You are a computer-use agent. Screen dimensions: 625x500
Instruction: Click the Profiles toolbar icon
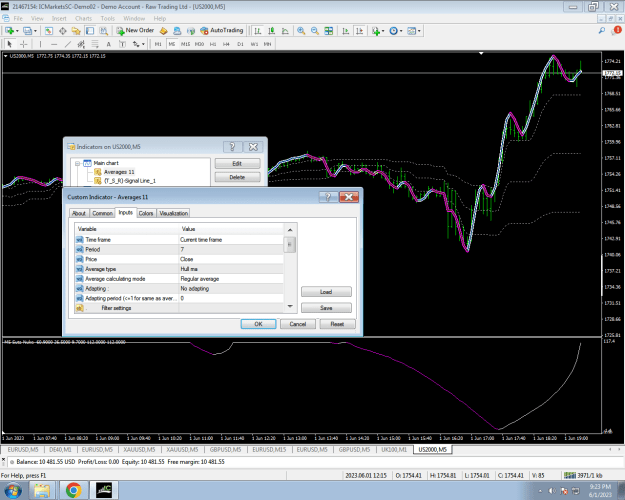pyautogui.click(x=27, y=31)
